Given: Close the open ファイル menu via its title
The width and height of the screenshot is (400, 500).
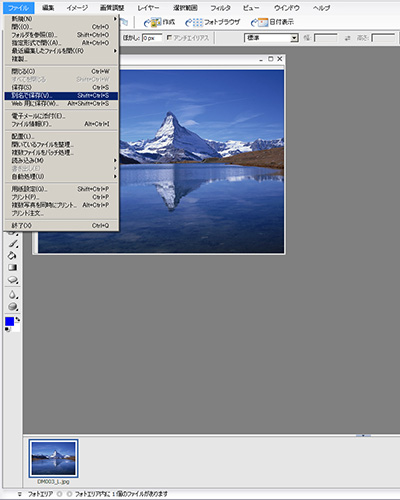Looking at the screenshot, I should point(19,8).
